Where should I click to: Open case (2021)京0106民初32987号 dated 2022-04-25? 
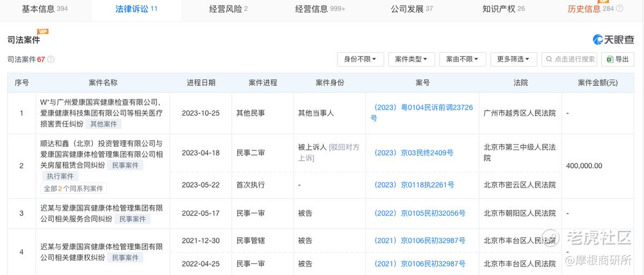[x=420, y=264]
